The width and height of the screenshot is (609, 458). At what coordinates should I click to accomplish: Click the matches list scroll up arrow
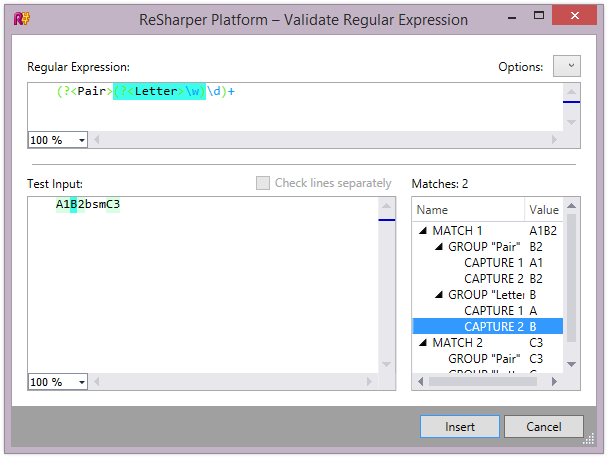[571, 206]
